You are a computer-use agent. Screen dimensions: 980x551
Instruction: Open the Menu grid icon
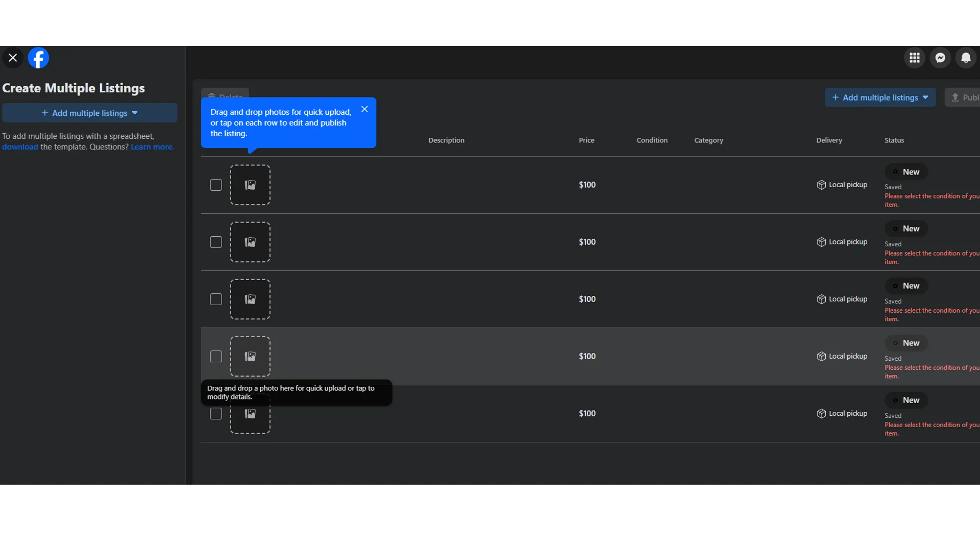pos(915,58)
